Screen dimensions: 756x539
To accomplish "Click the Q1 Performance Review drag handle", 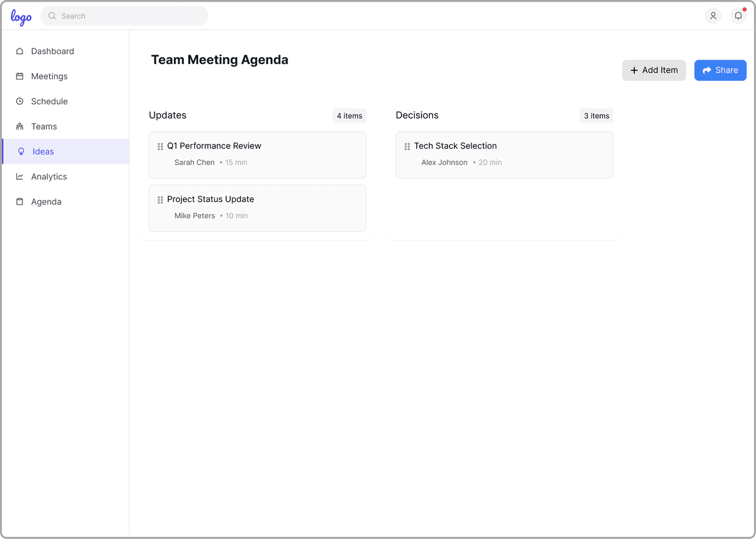I will click(x=160, y=146).
